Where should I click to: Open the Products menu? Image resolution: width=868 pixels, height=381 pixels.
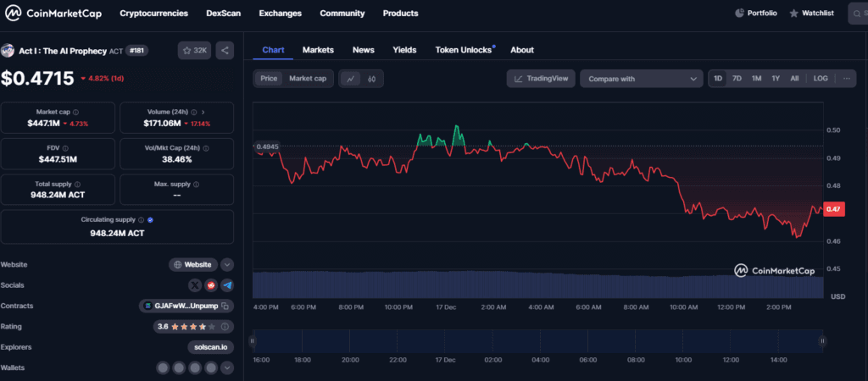click(400, 14)
